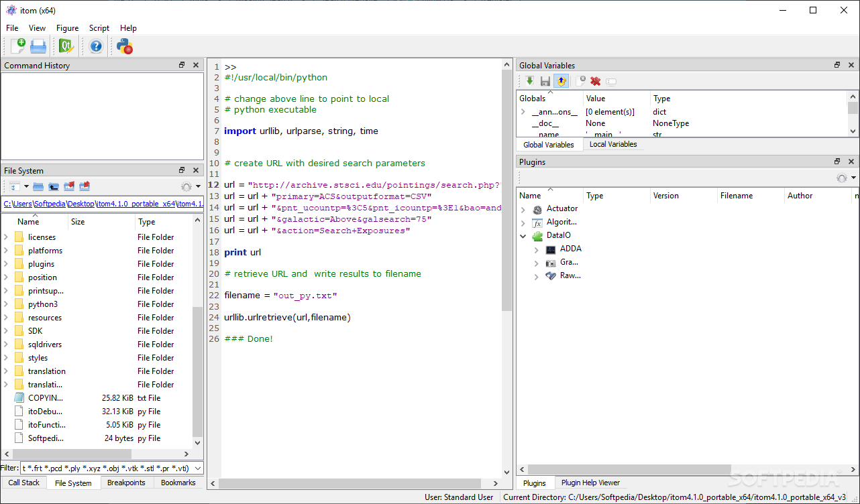The image size is (860, 504).
Task: Open the File System filter combo box
Action: (x=112, y=468)
